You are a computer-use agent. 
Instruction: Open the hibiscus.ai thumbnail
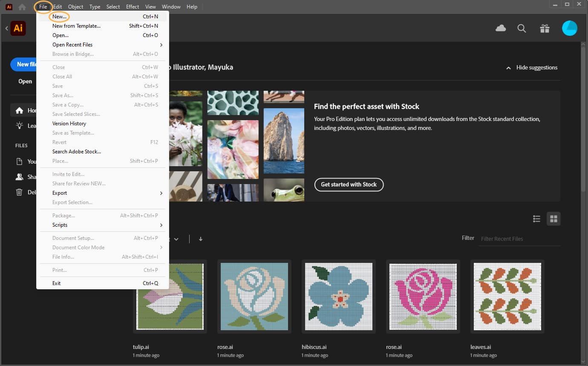coord(338,296)
